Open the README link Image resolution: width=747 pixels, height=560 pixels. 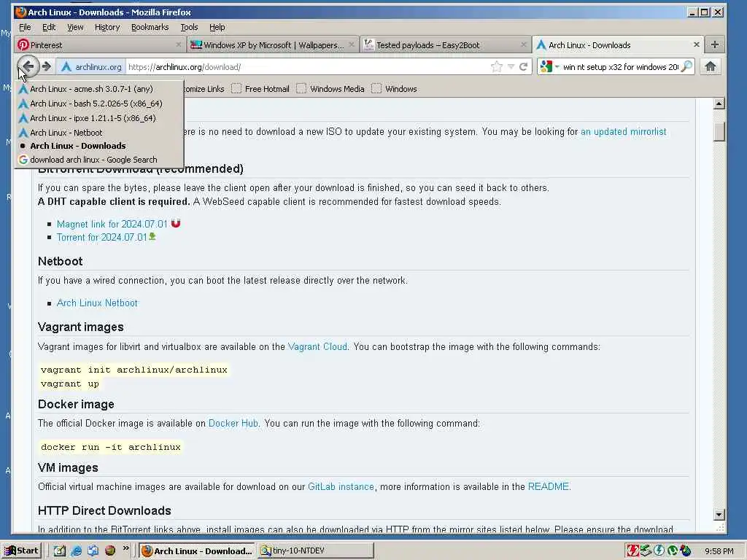coord(549,486)
